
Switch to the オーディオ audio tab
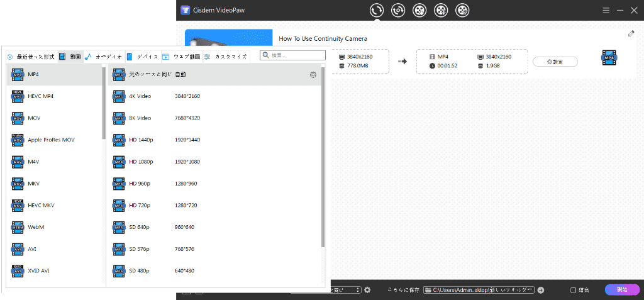[104, 57]
